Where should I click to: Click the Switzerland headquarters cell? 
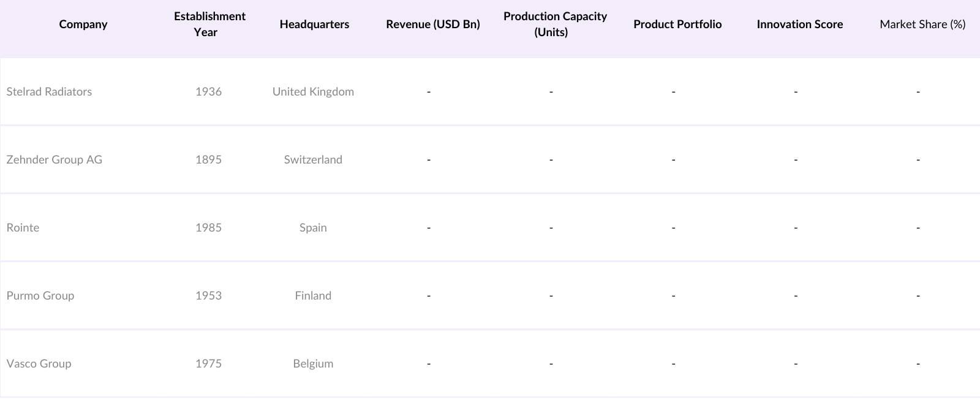[313, 160]
